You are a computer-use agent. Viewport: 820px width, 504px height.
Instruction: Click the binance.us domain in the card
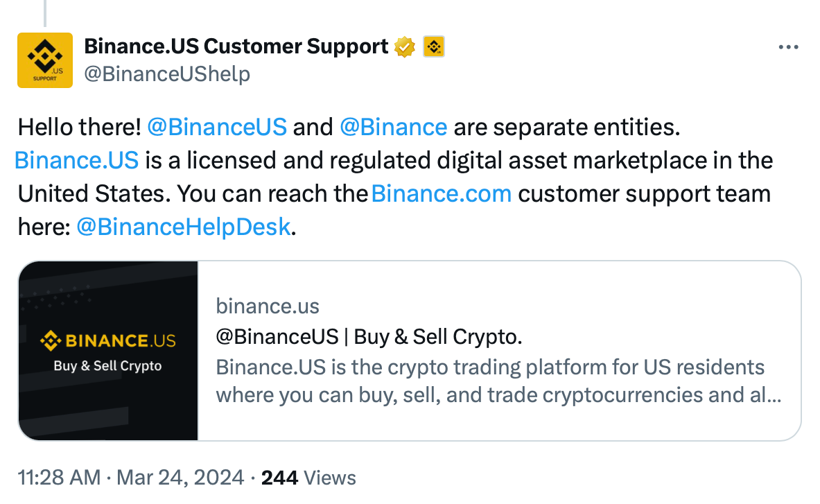[268, 306]
